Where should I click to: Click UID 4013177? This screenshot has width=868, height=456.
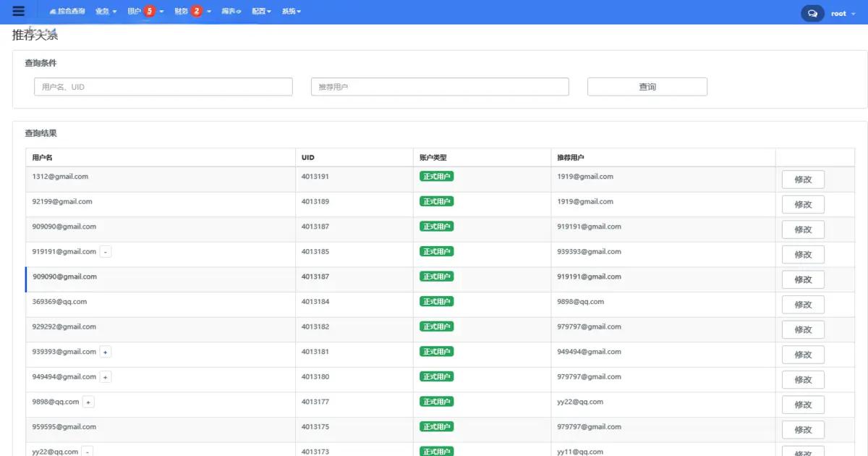[315, 402]
